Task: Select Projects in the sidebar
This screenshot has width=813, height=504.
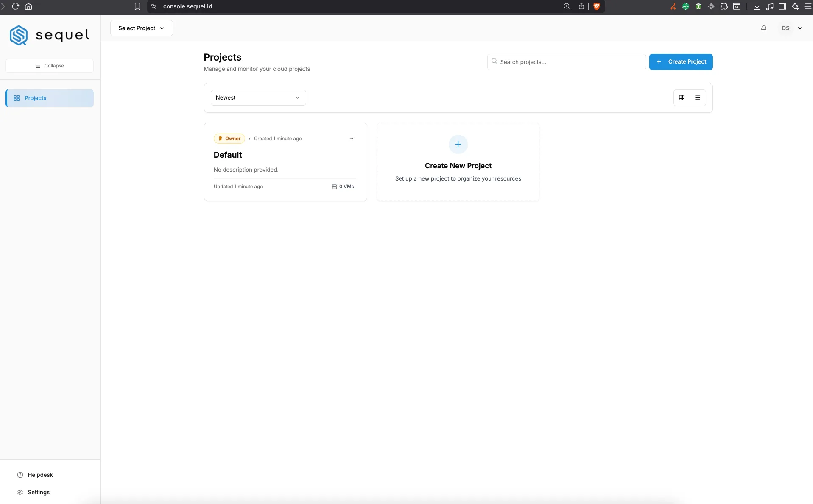Action: click(50, 98)
